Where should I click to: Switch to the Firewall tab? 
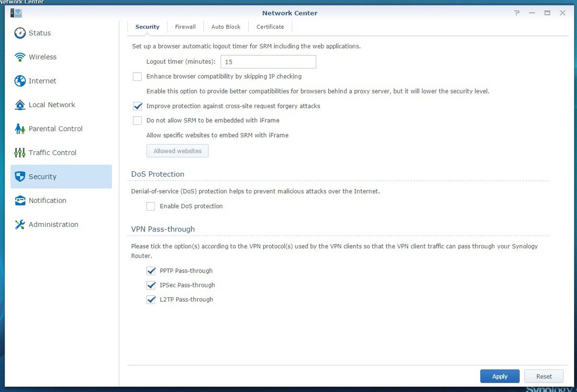point(185,27)
